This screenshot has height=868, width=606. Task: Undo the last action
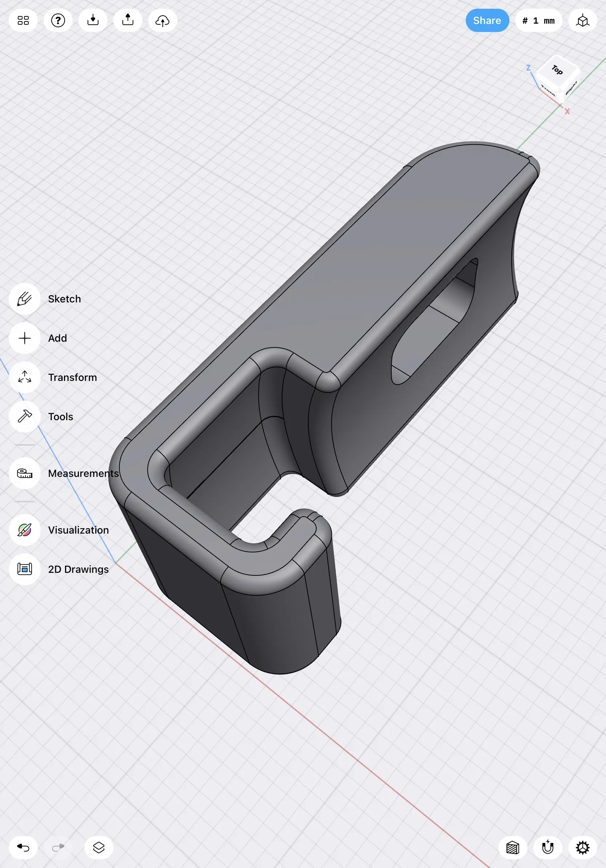coord(23,848)
